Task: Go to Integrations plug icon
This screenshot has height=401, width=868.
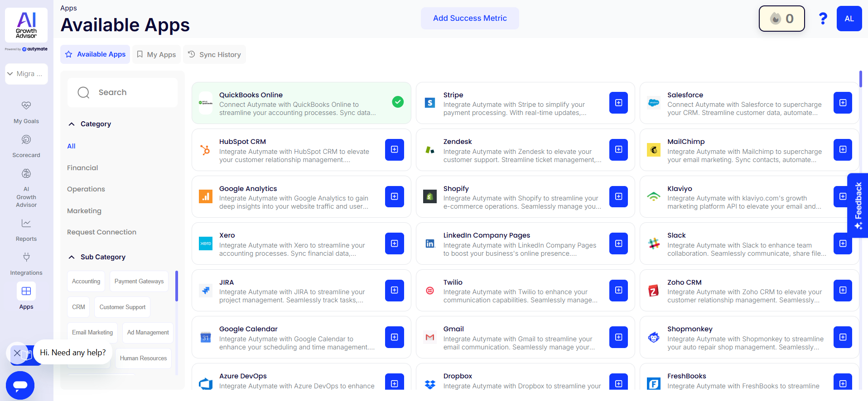Action: pos(26,258)
